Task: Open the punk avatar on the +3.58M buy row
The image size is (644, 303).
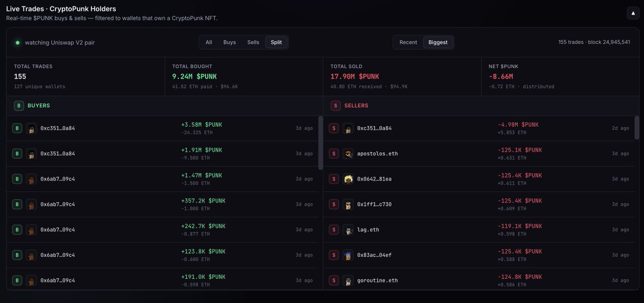Action: [x=32, y=128]
